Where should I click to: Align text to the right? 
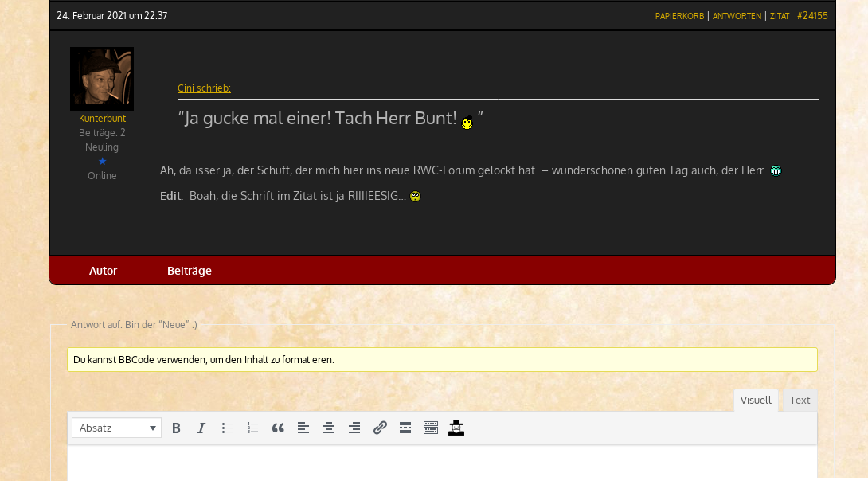pyautogui.click(x=354, y=428)
